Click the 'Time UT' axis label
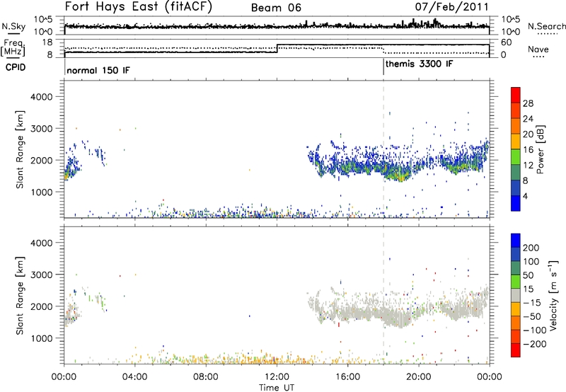The image size is (566, 392). point(277,388)
